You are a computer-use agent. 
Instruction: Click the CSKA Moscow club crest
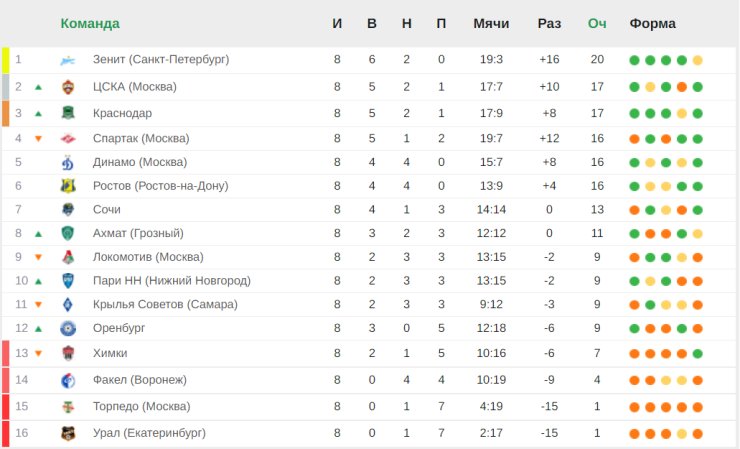click(68, 87)
